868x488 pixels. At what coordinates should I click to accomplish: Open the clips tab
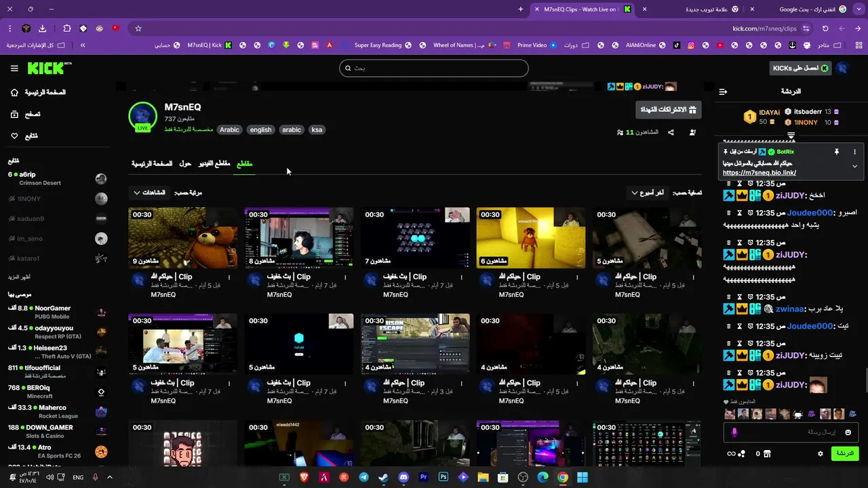click(244, 164)
